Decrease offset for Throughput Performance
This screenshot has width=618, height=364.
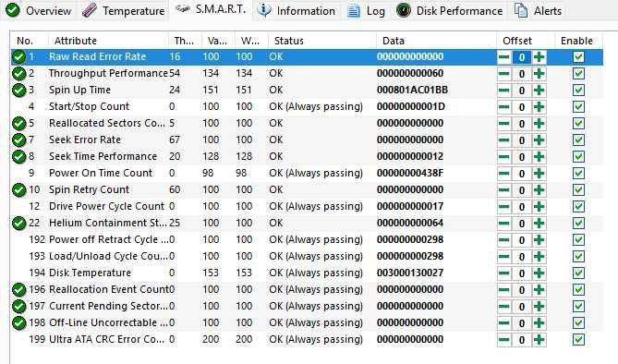pos(504,74)
